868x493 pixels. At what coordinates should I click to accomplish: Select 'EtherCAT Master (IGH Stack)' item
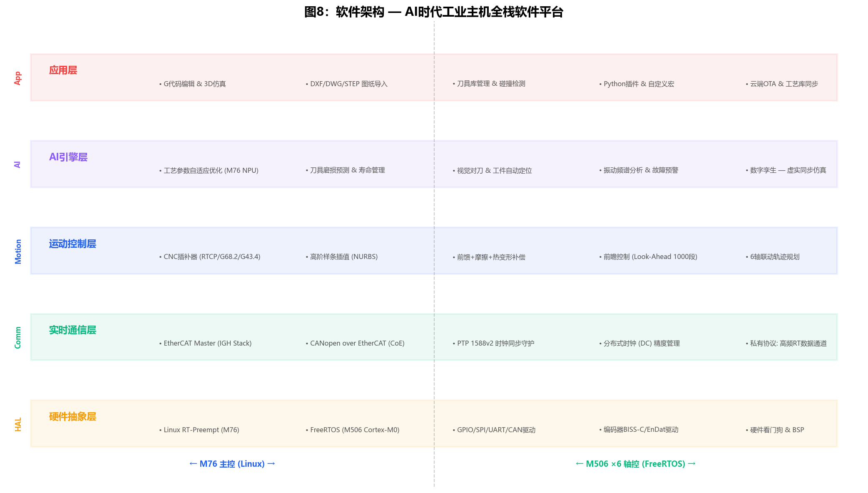point(205,344)
